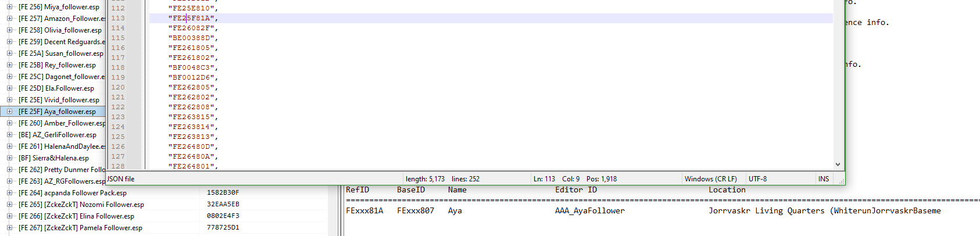
Task: Place cursor on "BF0048C3" entry
Action: point(193,67)
